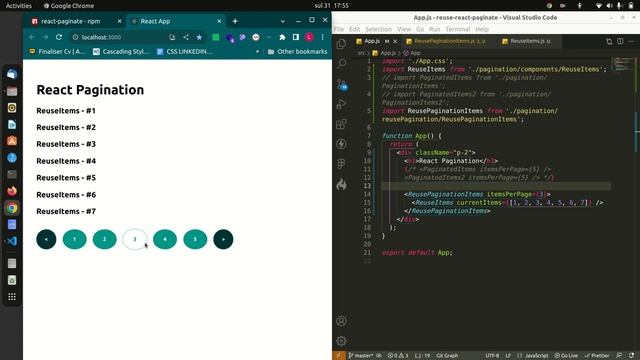Open the Chrome profile avatar L
Screen dimensions: 640x360
point(309,37)
